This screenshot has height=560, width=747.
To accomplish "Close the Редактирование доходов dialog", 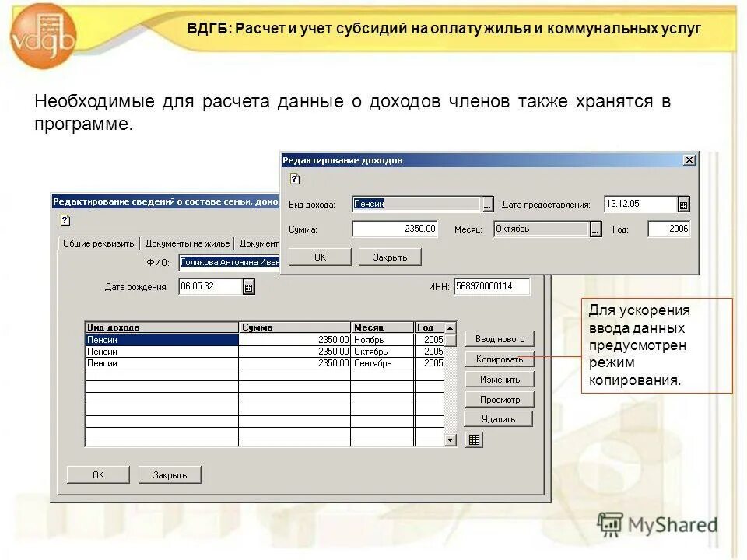I will (x=689, y=160).
